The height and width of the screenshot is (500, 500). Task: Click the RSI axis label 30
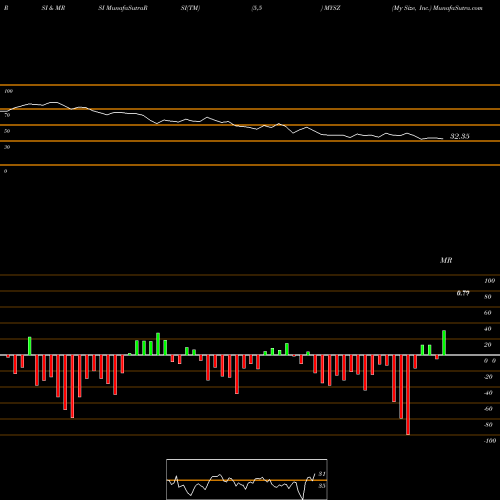(7, 147)
